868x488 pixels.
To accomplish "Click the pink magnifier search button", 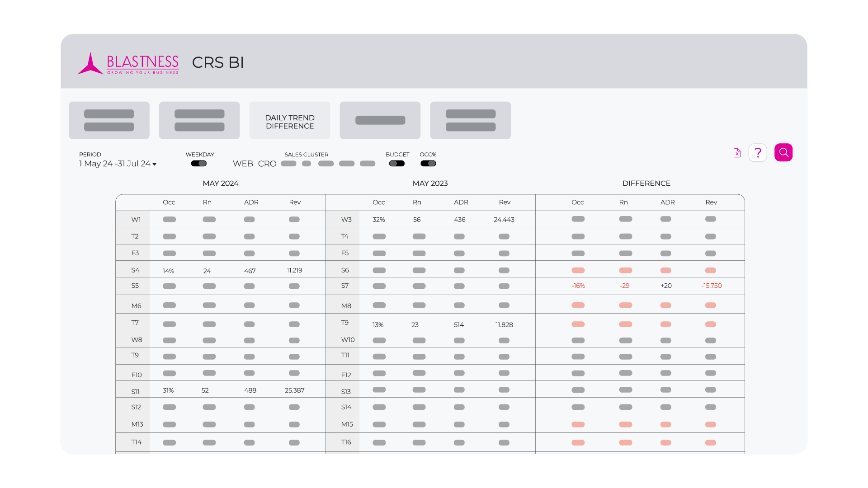I will tap(783, 153).
